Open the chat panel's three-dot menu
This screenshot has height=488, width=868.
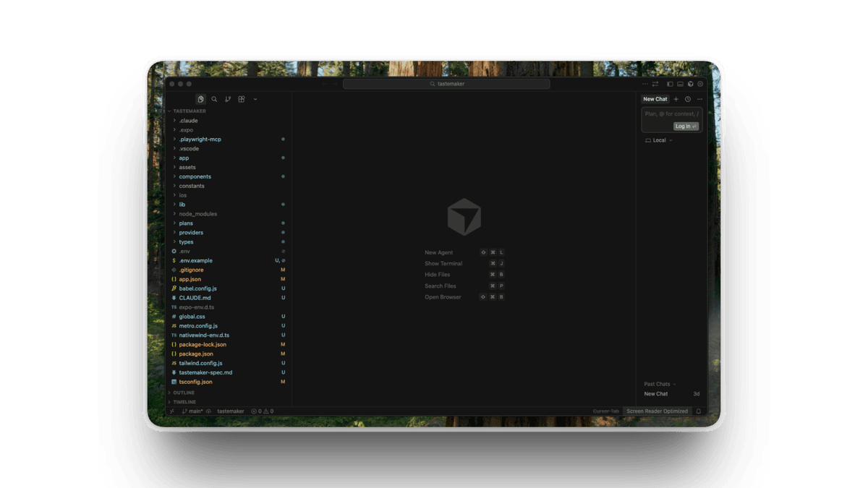click(x=699, y=99)
